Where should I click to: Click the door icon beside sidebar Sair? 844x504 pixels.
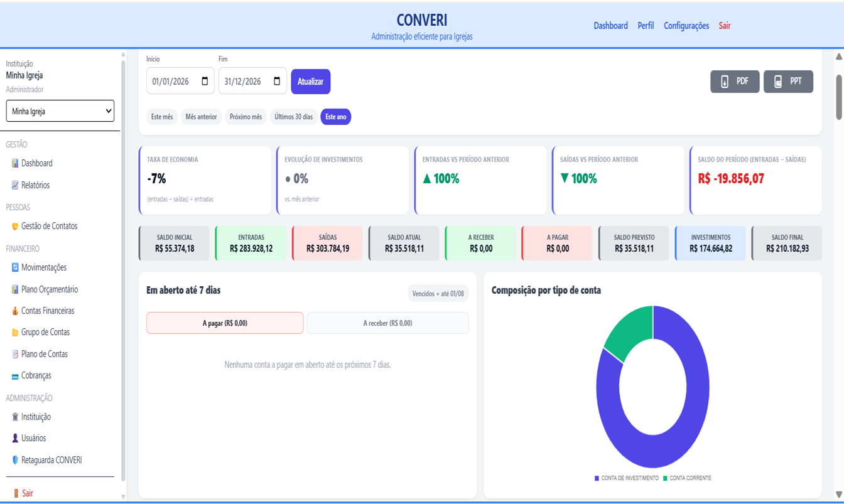(16, 493)
